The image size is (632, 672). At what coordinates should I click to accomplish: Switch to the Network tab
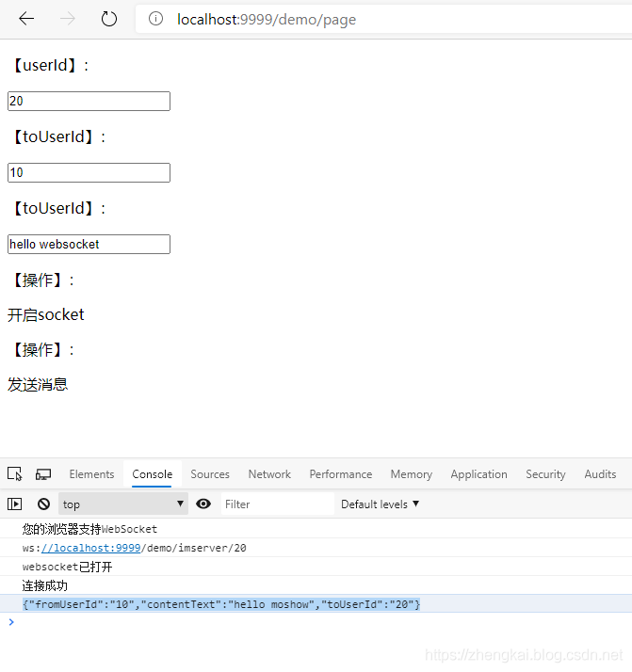[269, 474]
